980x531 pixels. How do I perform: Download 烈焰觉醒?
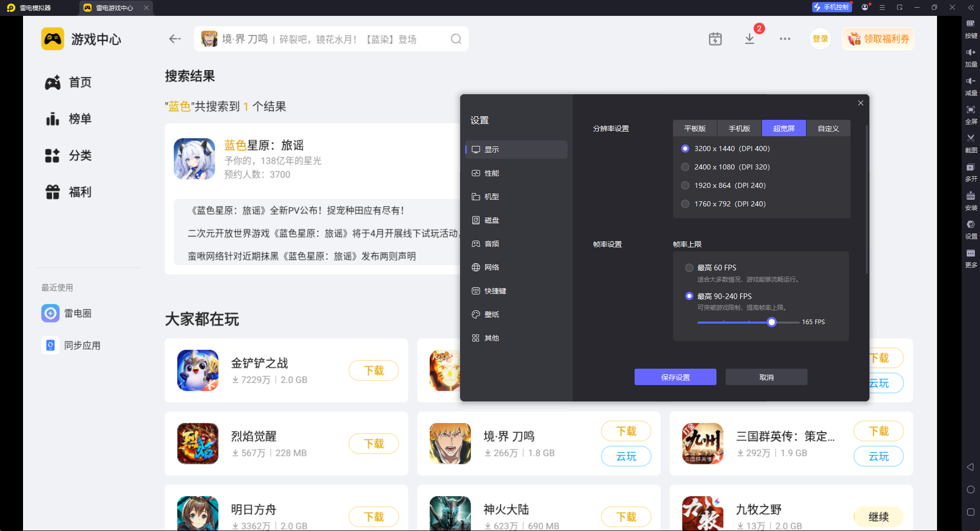coord(374,443)
